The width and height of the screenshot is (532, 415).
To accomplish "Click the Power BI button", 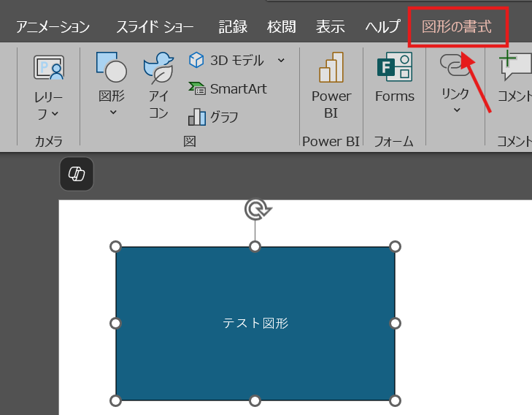I will click(x=331, y=86).
